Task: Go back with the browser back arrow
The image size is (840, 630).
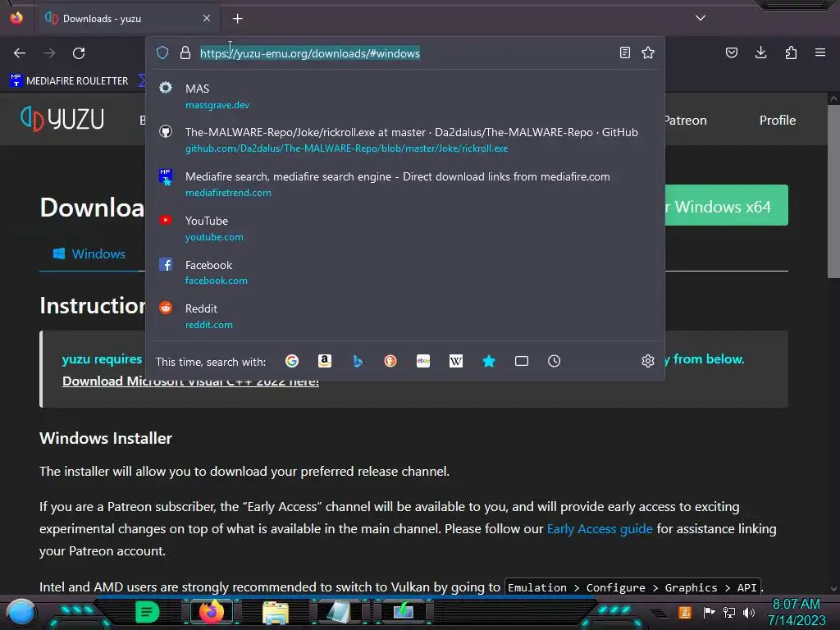Action: pos(20,53)
